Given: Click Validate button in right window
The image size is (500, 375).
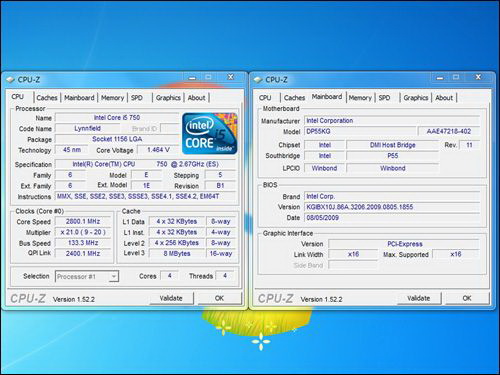Looking at the screenshot, I should tap(419, 298).
